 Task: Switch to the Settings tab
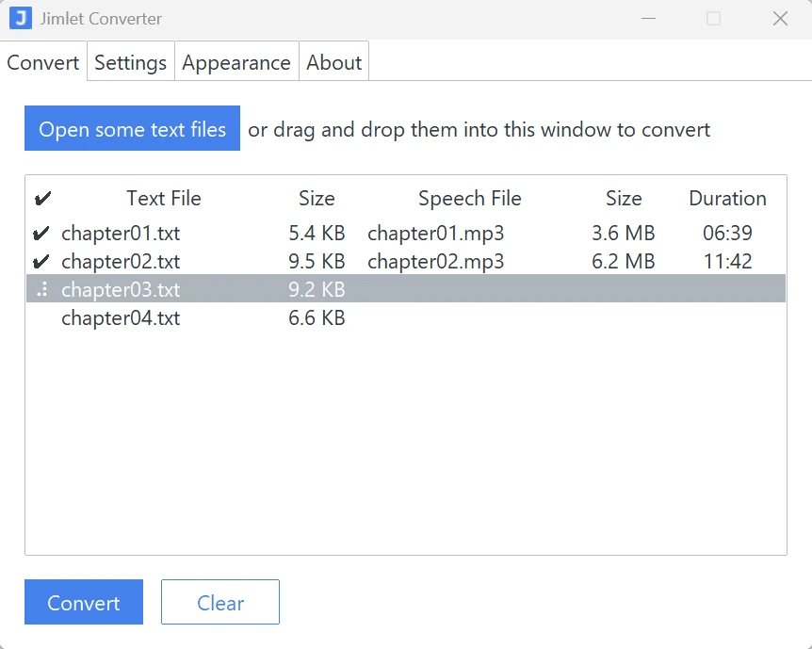coord(130,62)
